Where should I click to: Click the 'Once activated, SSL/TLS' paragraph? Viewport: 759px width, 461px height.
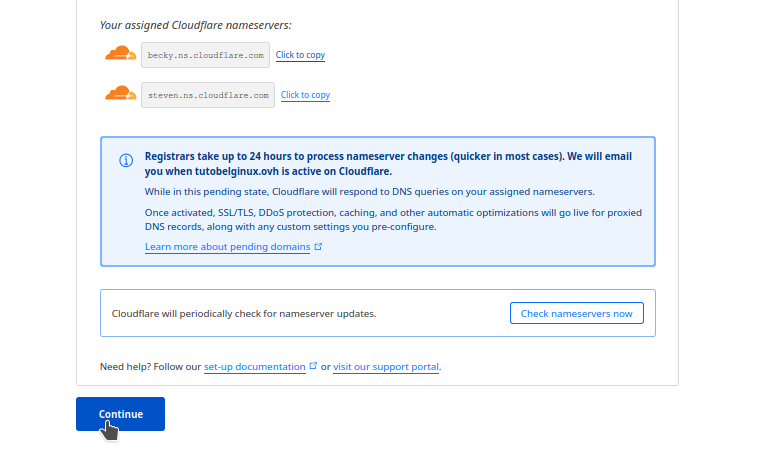[x=393, y=219]
